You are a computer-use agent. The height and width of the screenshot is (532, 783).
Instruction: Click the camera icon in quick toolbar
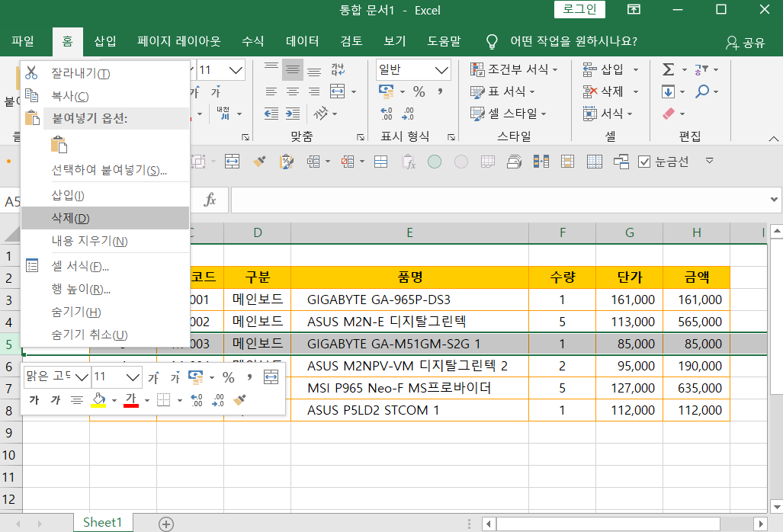click(x=515, y=161)
